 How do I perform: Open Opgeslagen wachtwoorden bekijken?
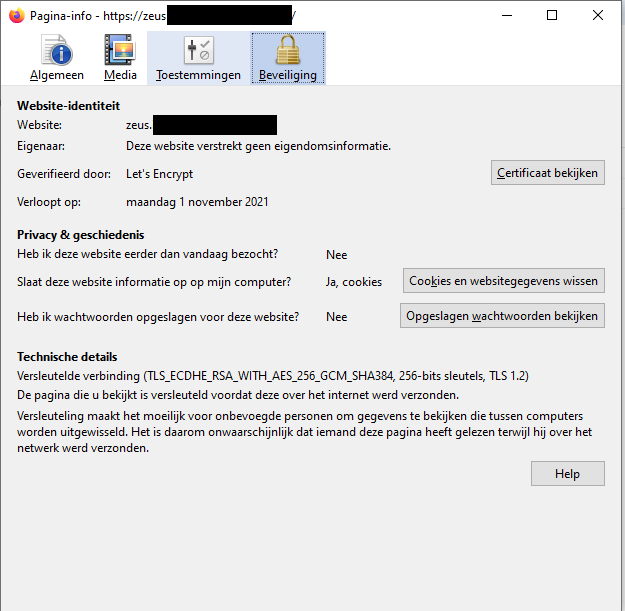(x=502, y=316)
